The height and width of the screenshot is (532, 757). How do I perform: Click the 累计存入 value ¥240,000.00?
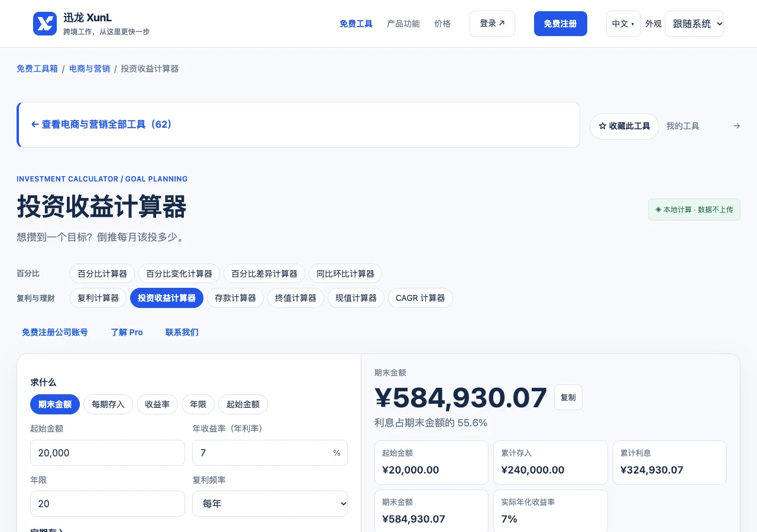point(533,470)
